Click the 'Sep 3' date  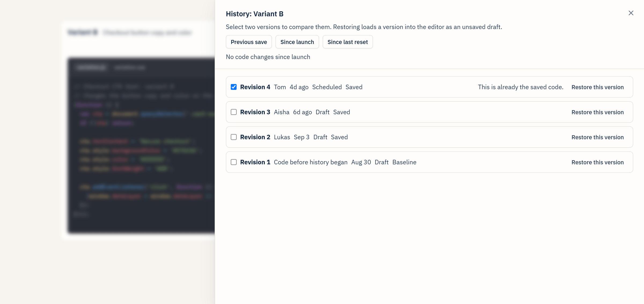301,137
